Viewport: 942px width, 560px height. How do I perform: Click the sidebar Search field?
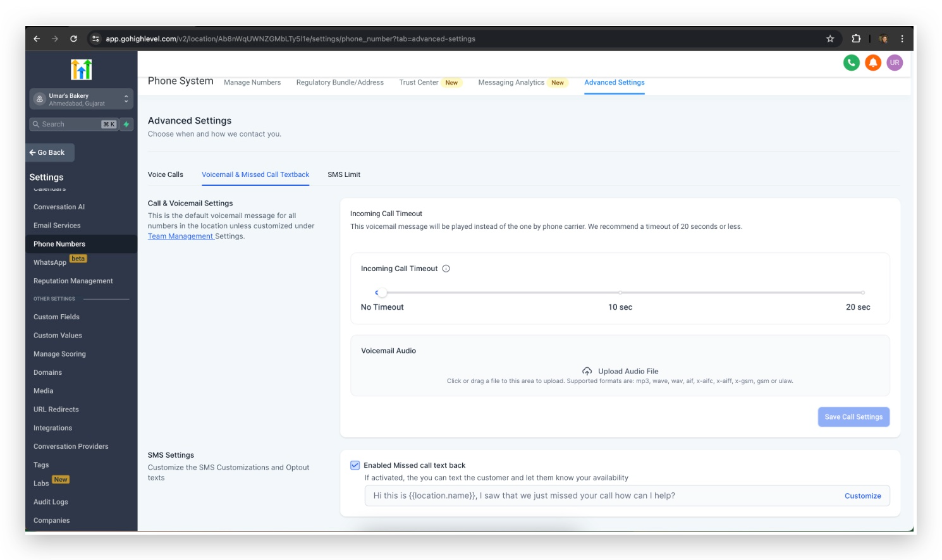point(73,125)
